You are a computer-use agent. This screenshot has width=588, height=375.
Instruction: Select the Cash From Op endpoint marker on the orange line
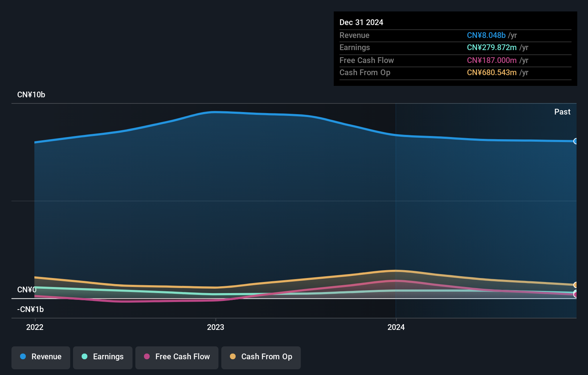point(576,285)
